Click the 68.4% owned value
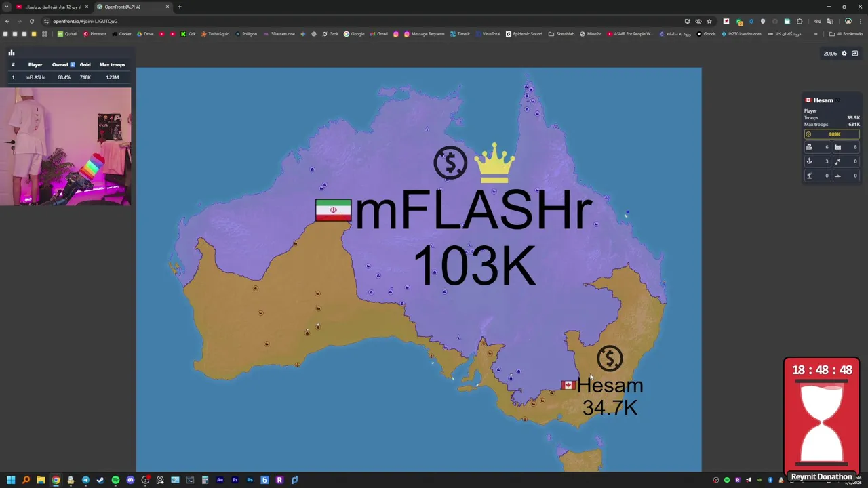 [x=64, y=77]
